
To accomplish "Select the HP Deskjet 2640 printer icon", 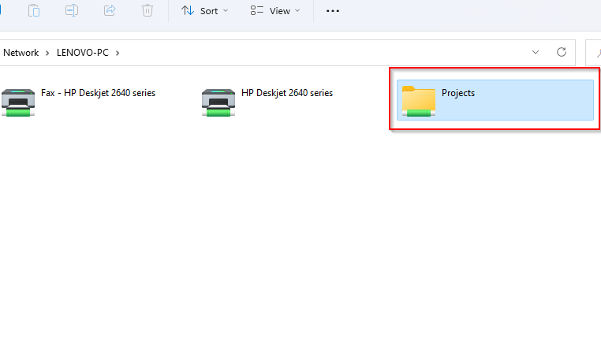I will 218,102.
